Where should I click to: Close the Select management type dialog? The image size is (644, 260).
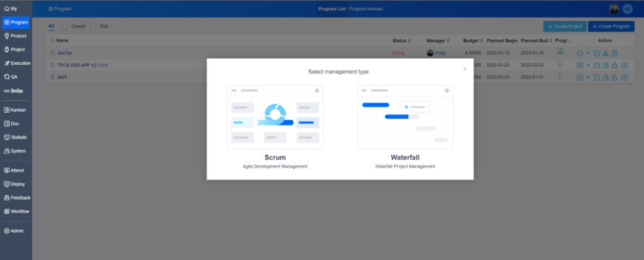coord(465,69)
